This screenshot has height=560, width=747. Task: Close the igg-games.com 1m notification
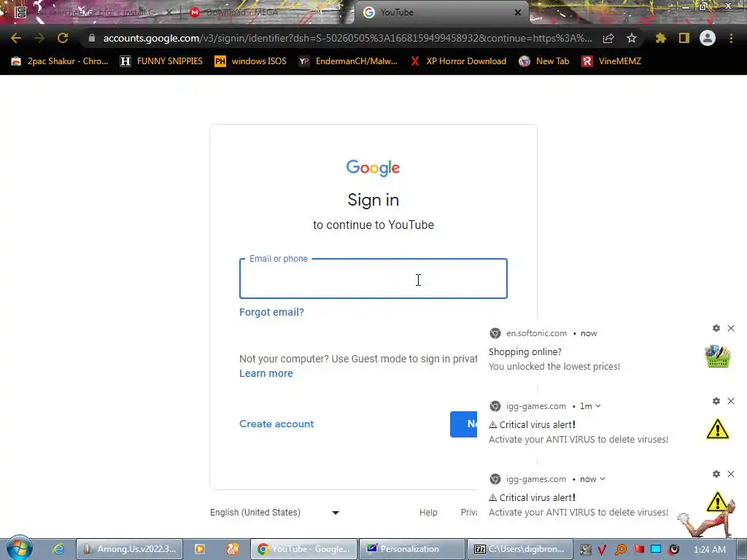pyautogui.click(x=731, y=401)
